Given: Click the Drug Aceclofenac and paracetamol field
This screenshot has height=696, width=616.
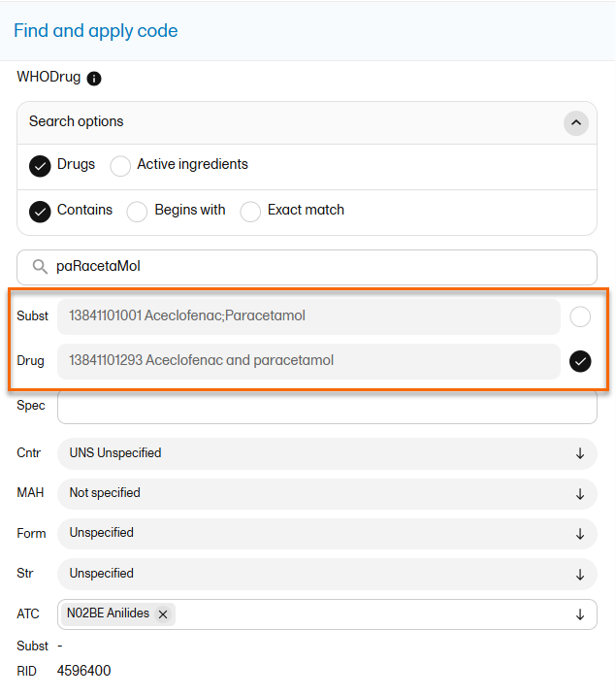Looking at the screenshot, I should coord(308,361).
